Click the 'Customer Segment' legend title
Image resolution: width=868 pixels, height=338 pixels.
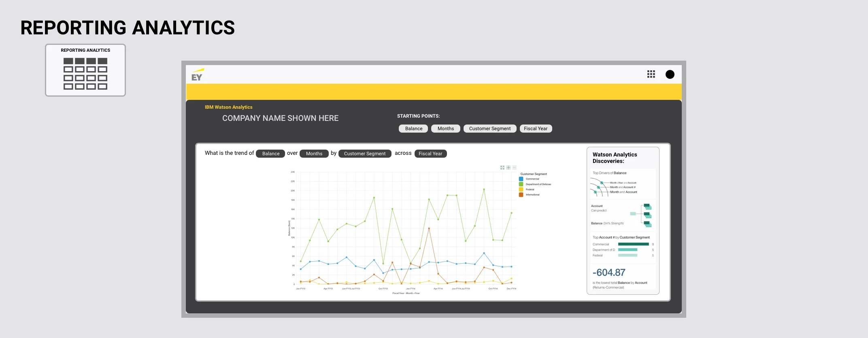534,174
